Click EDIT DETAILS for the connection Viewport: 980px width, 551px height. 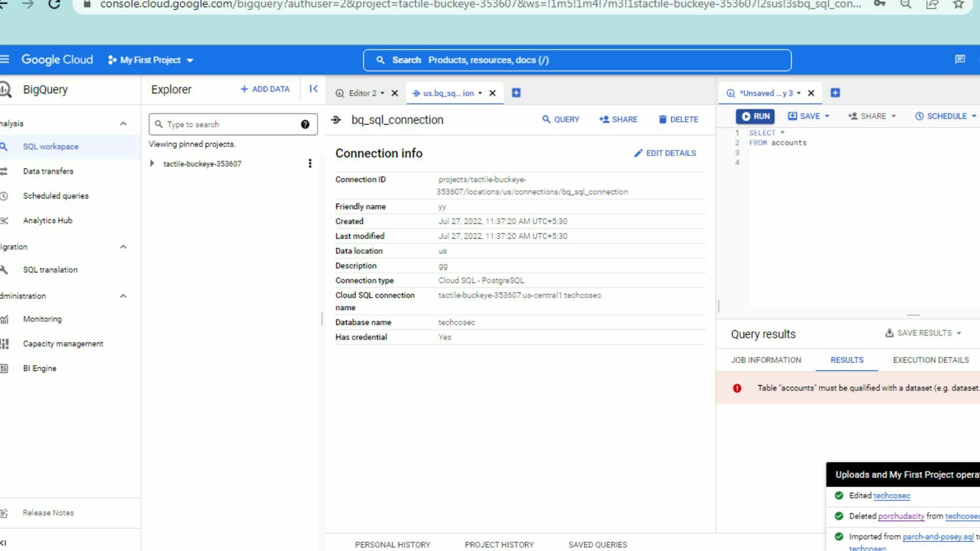(665, 153)
